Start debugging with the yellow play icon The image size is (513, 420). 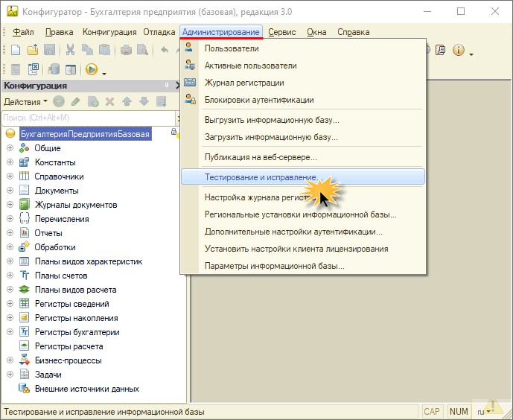[x=92, y=70]
